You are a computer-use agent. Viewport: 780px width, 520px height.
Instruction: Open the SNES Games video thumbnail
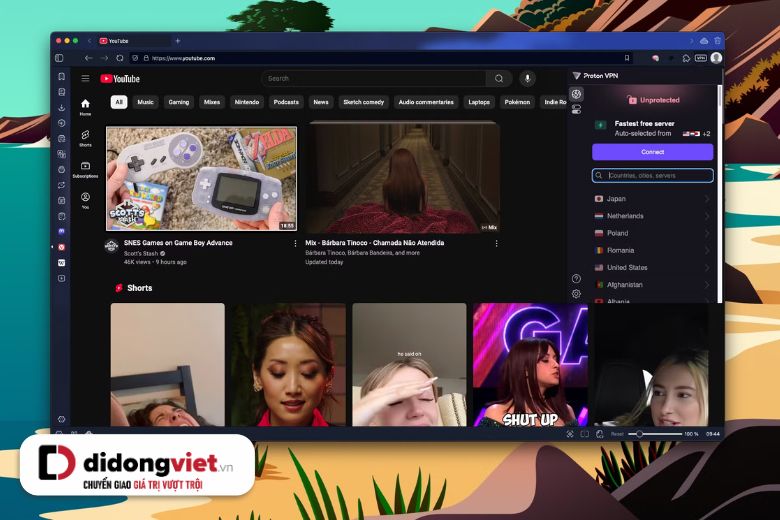coord(201,178)
